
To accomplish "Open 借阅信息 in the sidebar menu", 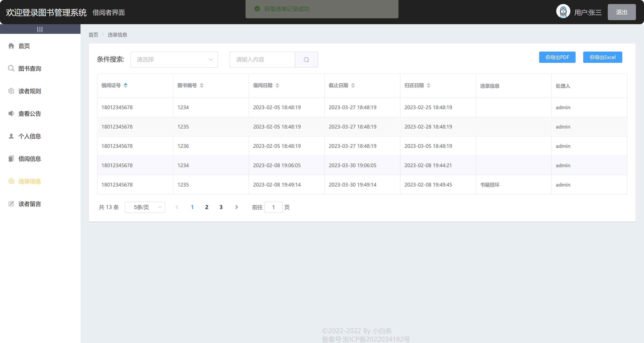I will [x=30, y=159].
